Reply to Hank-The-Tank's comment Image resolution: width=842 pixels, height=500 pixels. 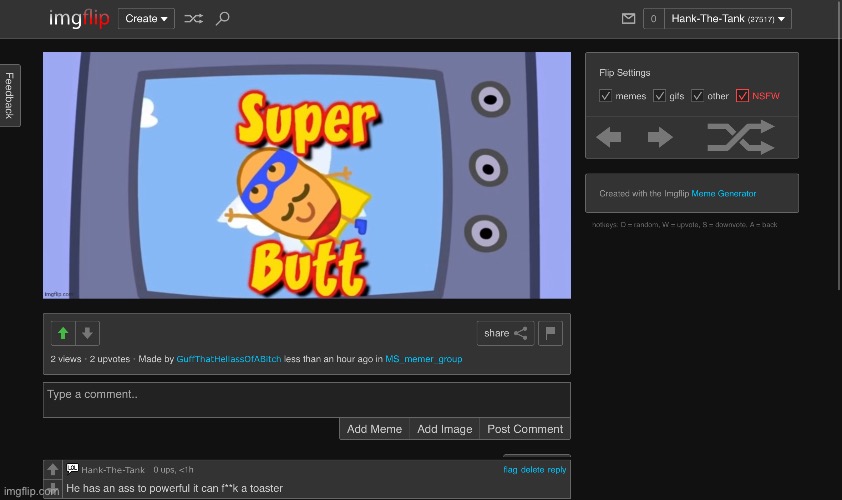[557, 469]
